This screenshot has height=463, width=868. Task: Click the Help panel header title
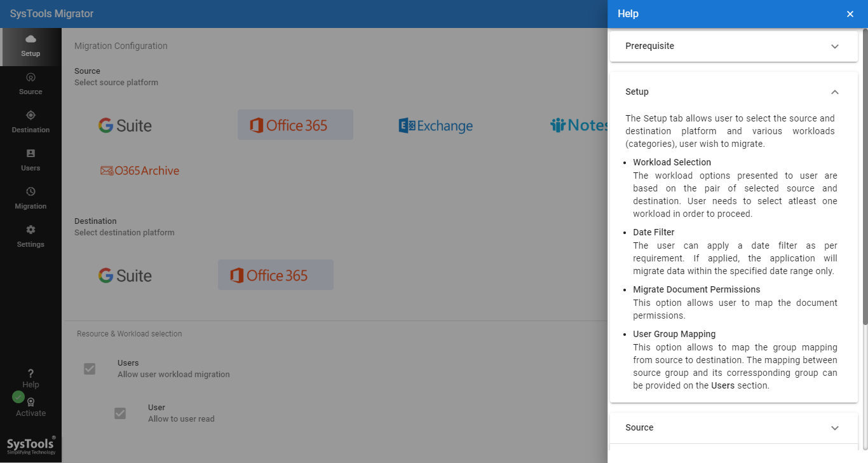tap(628, 14)
